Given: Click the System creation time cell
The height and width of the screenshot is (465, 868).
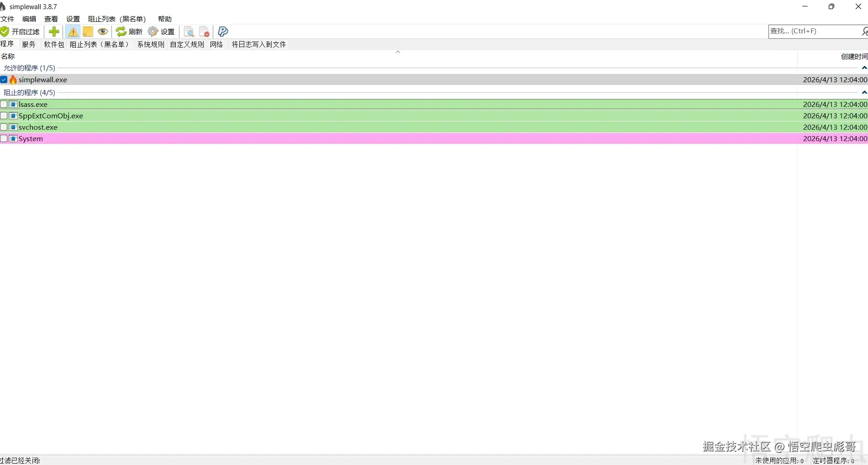Looking at the screenshot, I should [x=835, y=138].
